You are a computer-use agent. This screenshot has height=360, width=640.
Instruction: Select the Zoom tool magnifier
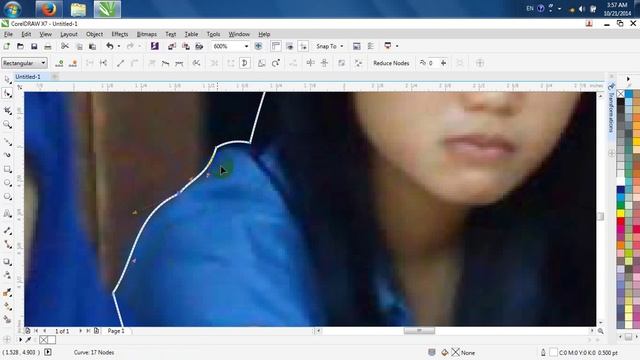[x=7, y=124]
